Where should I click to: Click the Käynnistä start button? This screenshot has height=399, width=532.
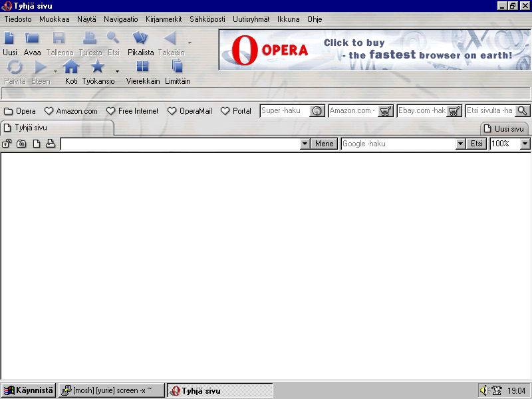click(x=29, y=390)
